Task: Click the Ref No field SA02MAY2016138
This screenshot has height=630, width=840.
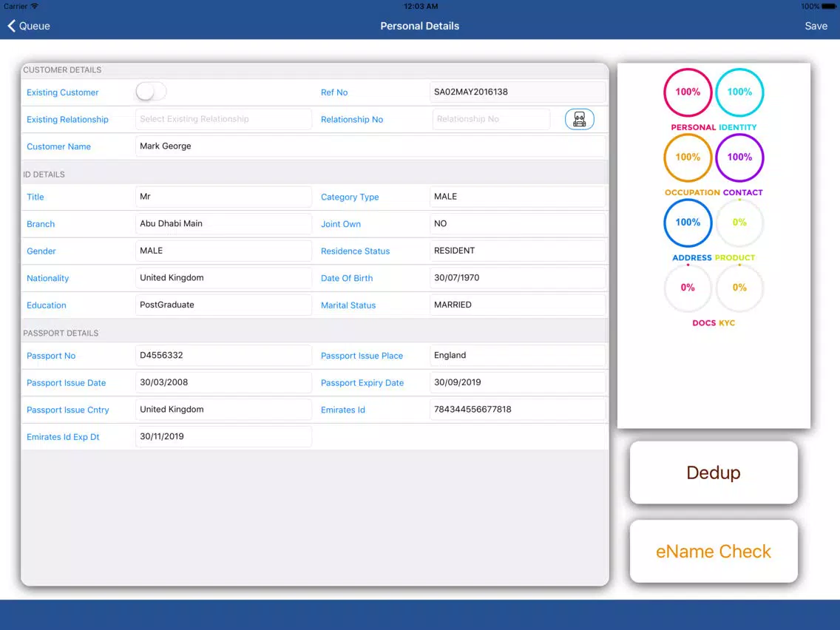Action: (518, 92)
